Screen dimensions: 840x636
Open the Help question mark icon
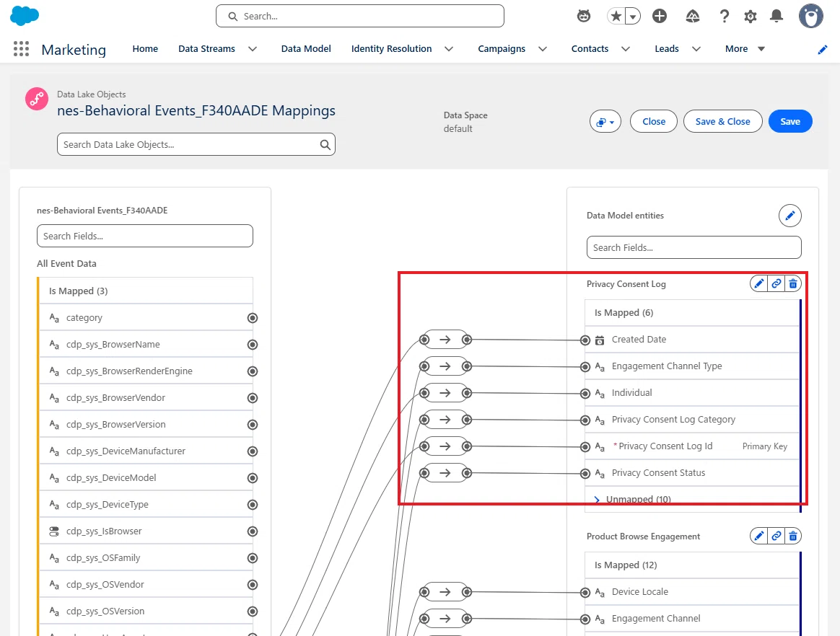pos(725,16)
